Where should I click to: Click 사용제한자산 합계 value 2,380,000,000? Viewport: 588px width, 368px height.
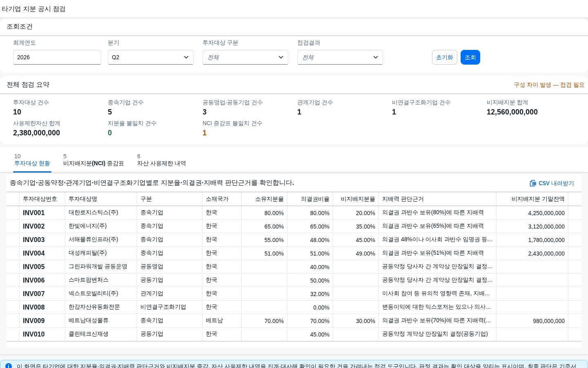[x=36, y=133]
